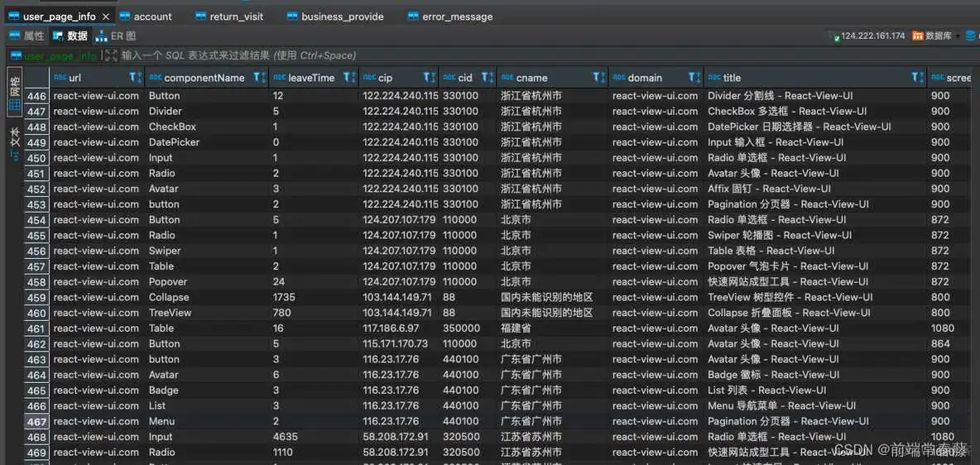Open the 数据 data sub-tab
Image resolution: width=980 pixels, height=465 pixels.
[70, 36]
